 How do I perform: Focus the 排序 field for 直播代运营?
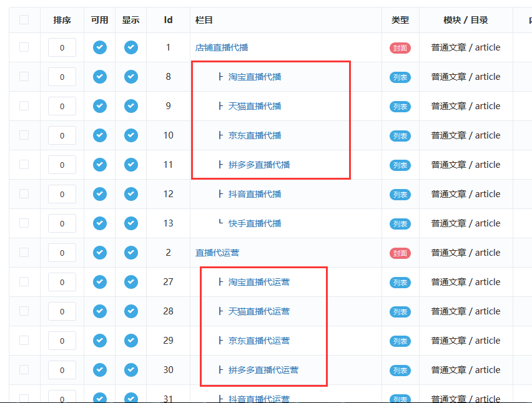point(62,253)
